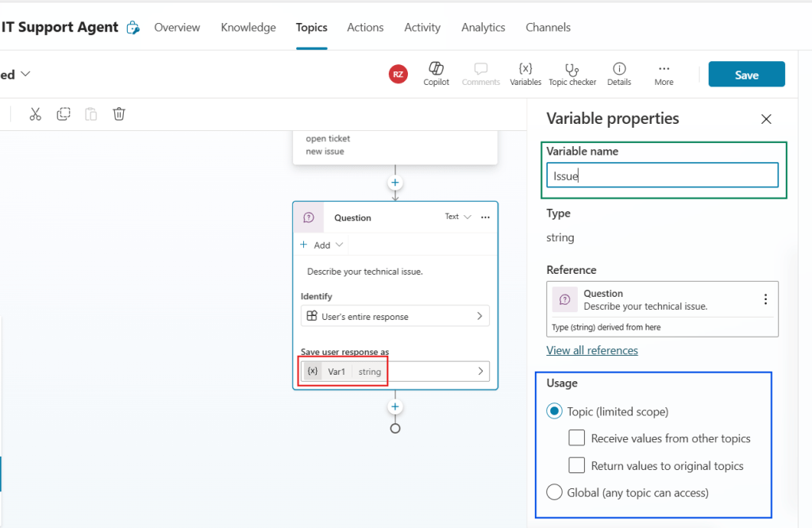812x528 pixels.
Task: Copy the selected node
Action: click(x=63, y=114)
